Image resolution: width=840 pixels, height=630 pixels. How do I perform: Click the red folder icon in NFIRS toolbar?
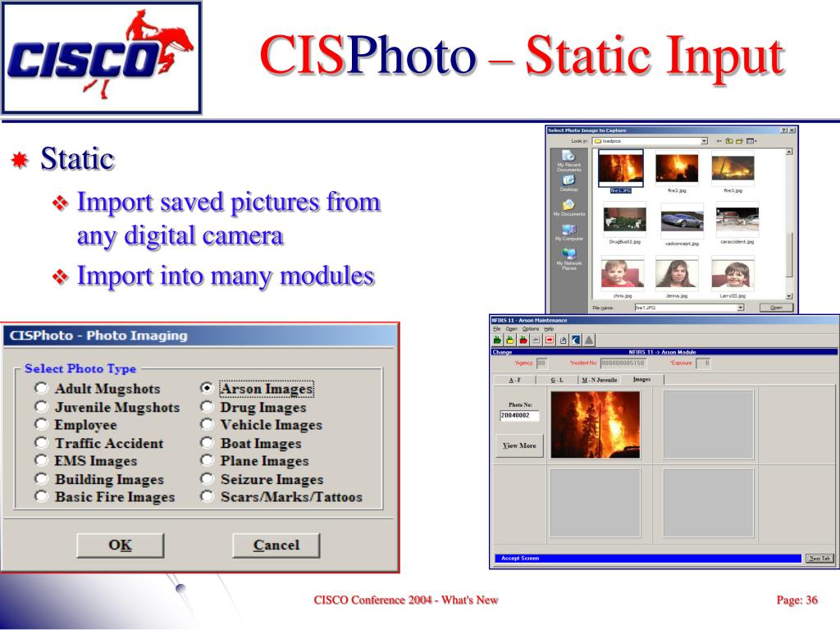pos(523,340)
